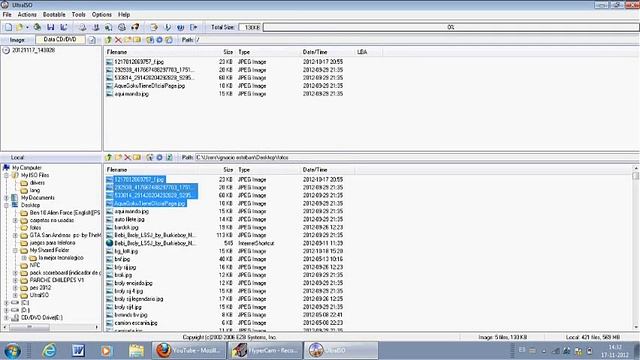Click the image properties page icon beside Data CD/DVD

click(x=92, y=40)
